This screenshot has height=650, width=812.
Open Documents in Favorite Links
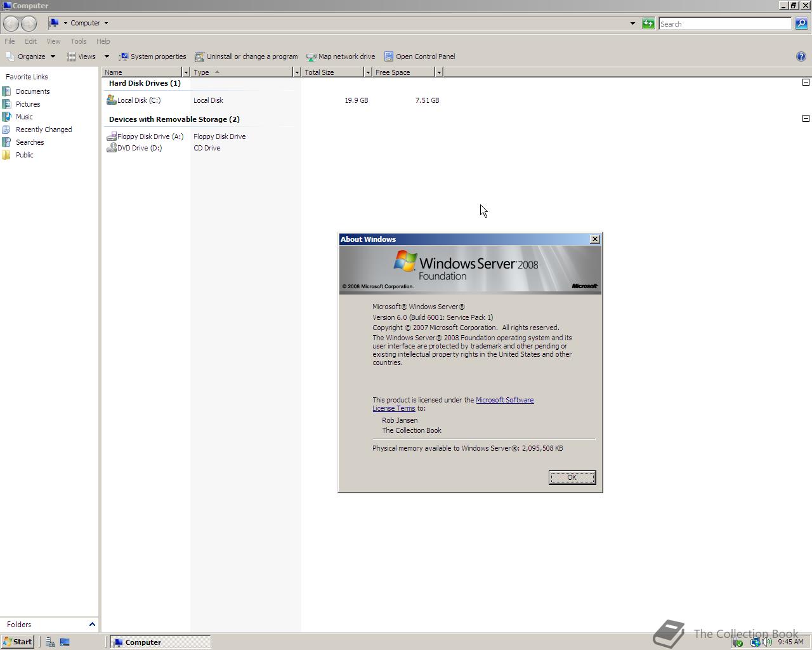coord(32,91)
